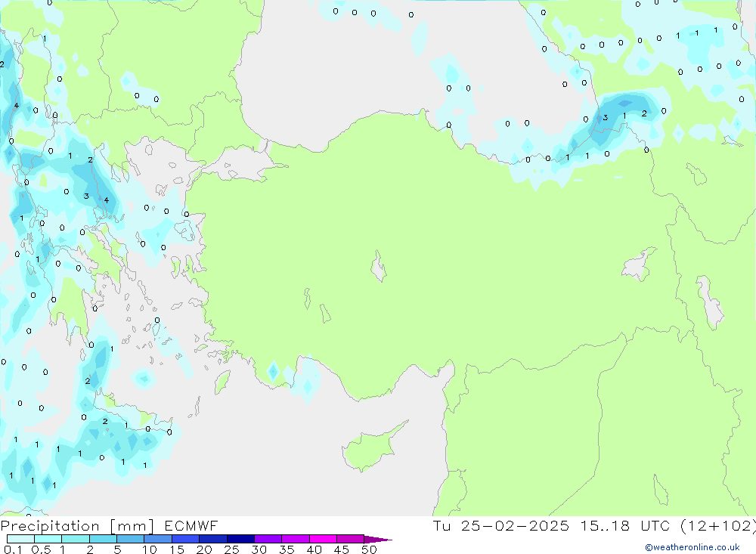This screenshot has height=554, width=756.
Task: Click the 15..18 UTC time text
Action: (x=625, y=525)
